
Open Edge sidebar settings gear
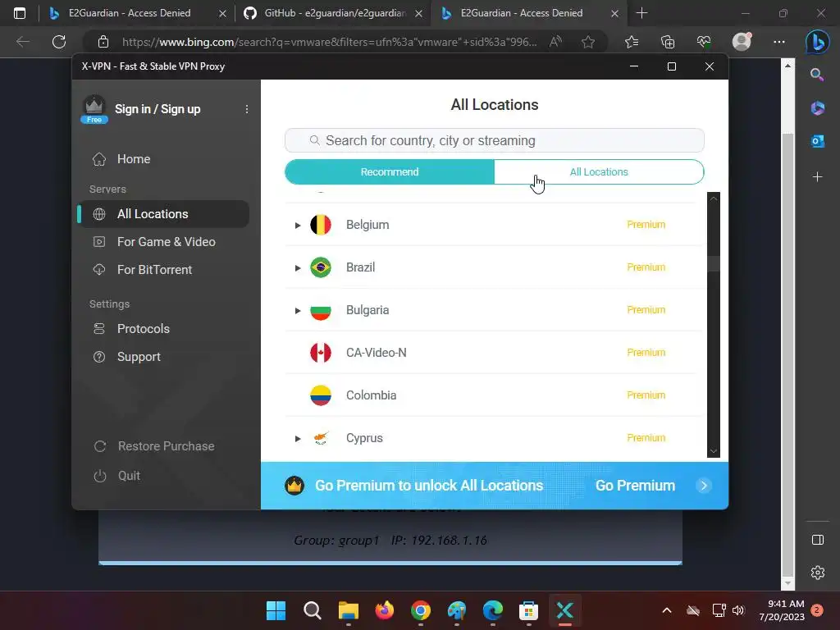pyautogui.click(x=818, y=573)
